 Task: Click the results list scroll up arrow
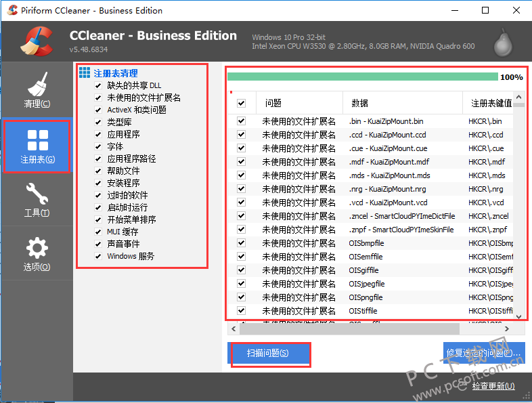click(x=518, y=97)
